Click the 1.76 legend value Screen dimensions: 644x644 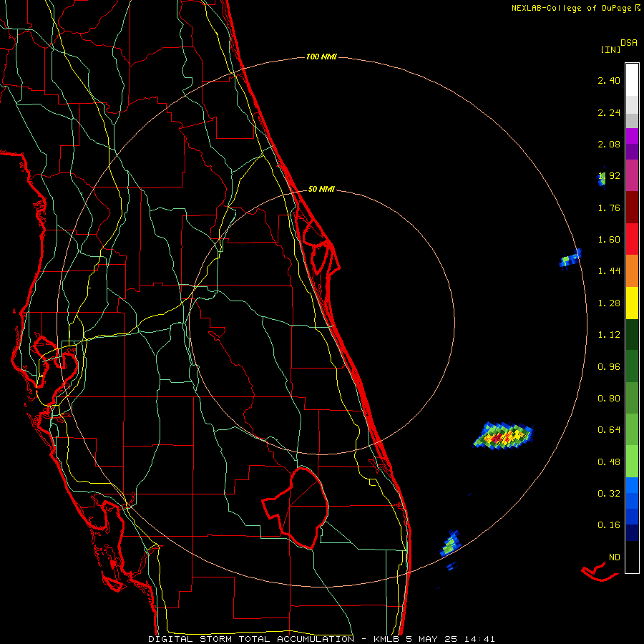pyautogui.click(x=609, y=208)
